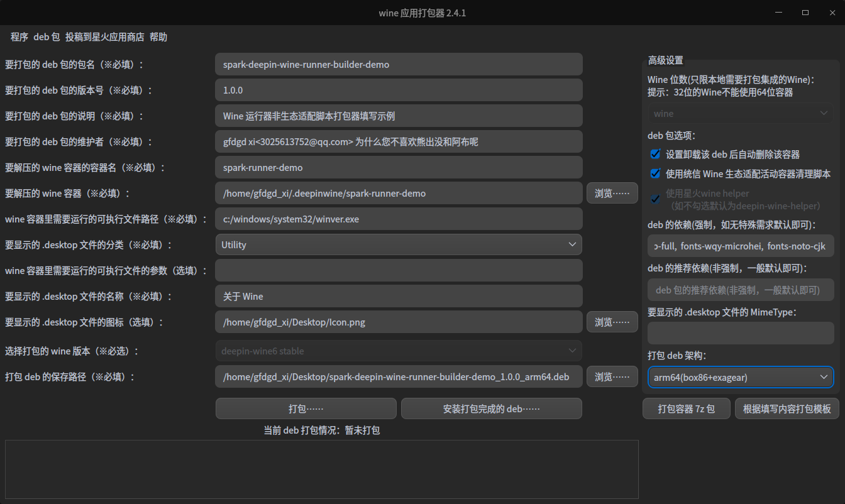Viewport: 845px width, 504px height.
Task: Open the deb 包 menu
Action: pos(47,37)
